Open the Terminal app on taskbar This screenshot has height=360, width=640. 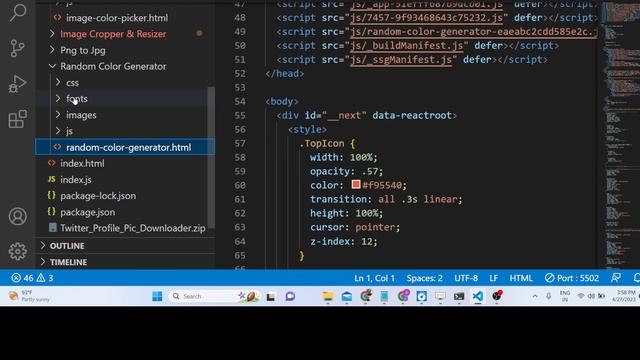pyautogui.click(x=459, y=297)
